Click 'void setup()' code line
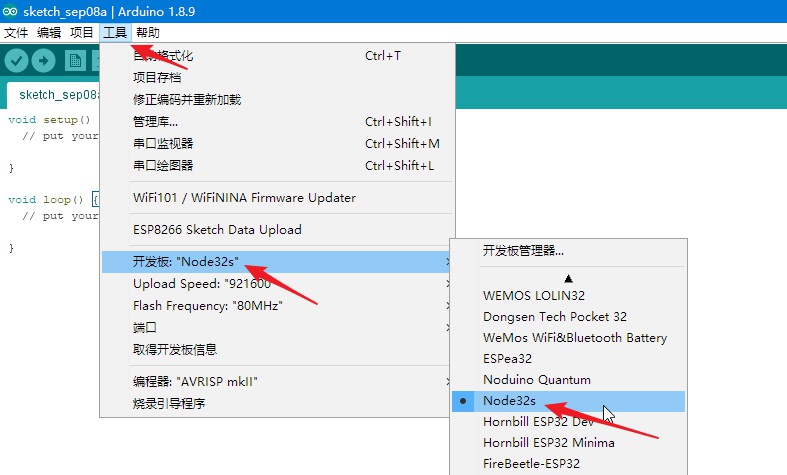The image size is (787, 475). tap(49, 120)
